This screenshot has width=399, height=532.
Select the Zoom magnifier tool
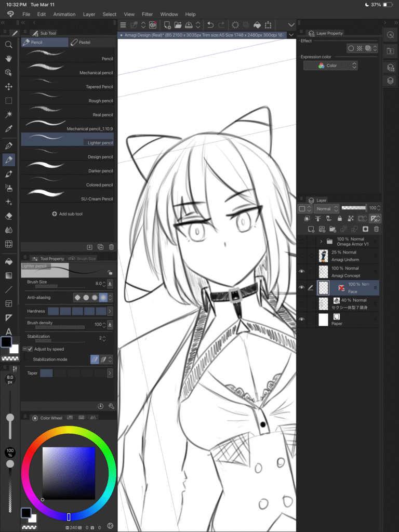point(9,45)
